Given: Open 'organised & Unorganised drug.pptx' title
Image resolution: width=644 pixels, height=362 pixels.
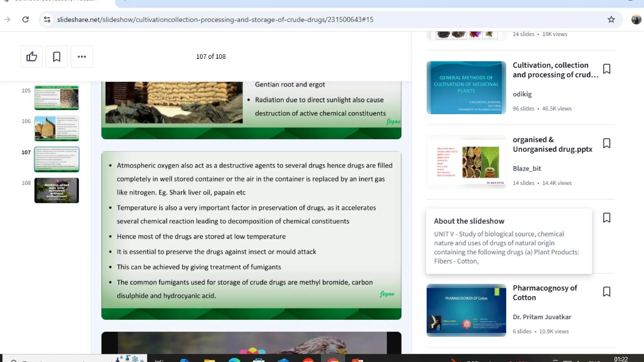Looking at the screenshot, I should tap(552, 144).
